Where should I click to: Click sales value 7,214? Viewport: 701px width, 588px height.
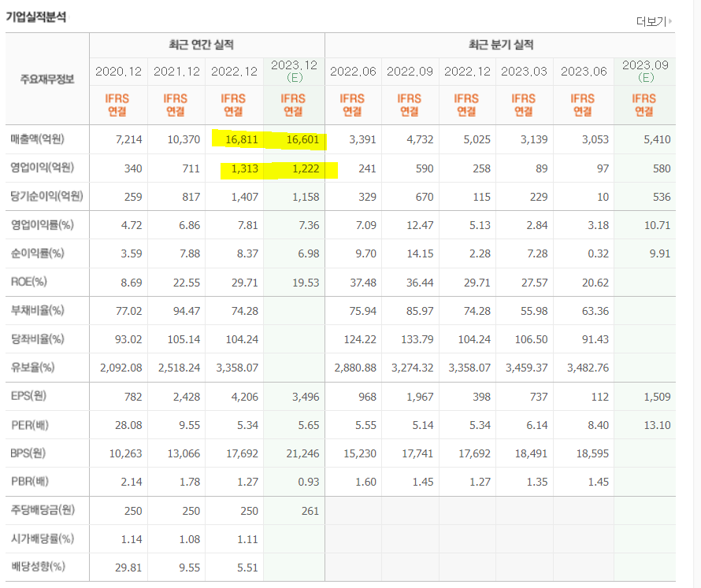128,139
